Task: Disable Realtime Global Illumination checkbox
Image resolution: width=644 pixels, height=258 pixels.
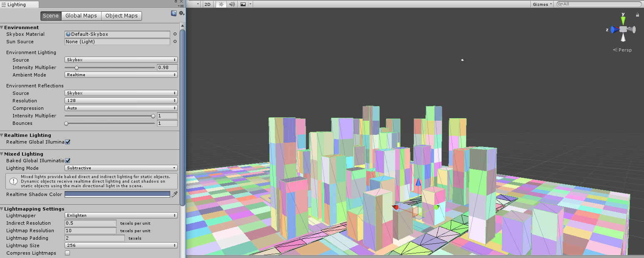Action: click(x=67, y=142)
